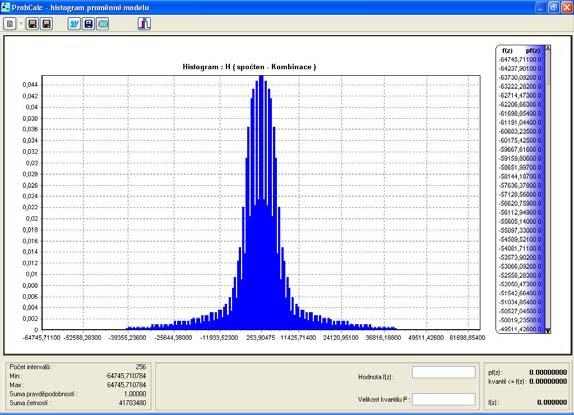Click the chart title 'Histogram : H ( spočten - Kombinace )'
Viewport: 574px width, 415px height.
click(x=249, y=67)
